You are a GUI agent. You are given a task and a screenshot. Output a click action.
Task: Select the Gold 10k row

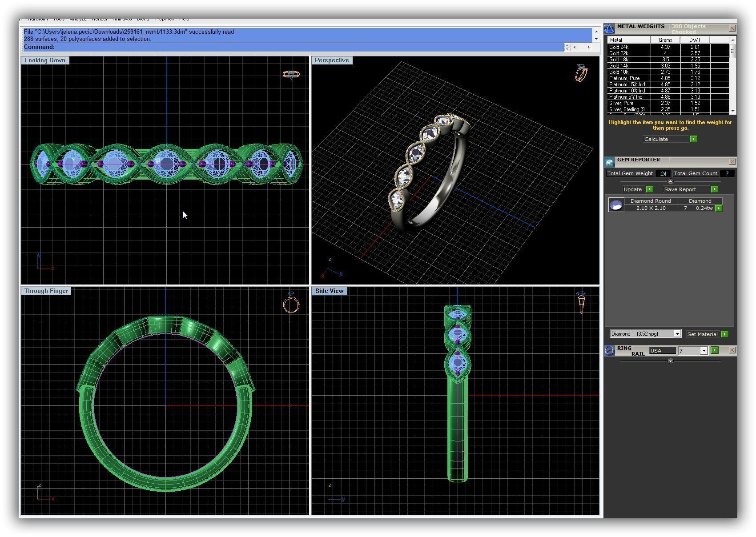[668, 72]
